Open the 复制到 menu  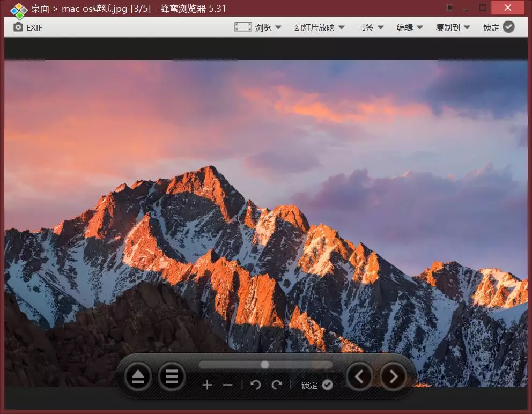tap(453, 27)
